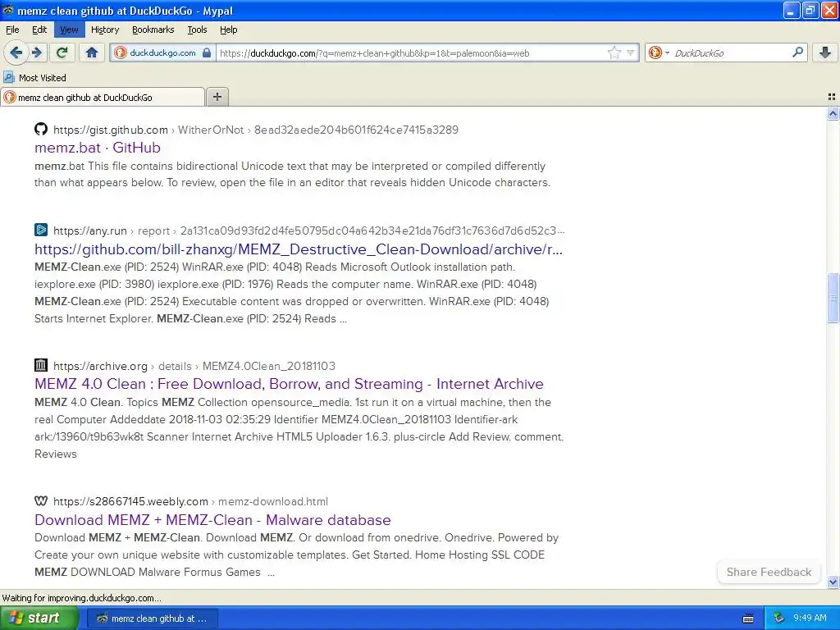
Task: Click the GitHub favicon of gist result
Action: coord(41,129)
